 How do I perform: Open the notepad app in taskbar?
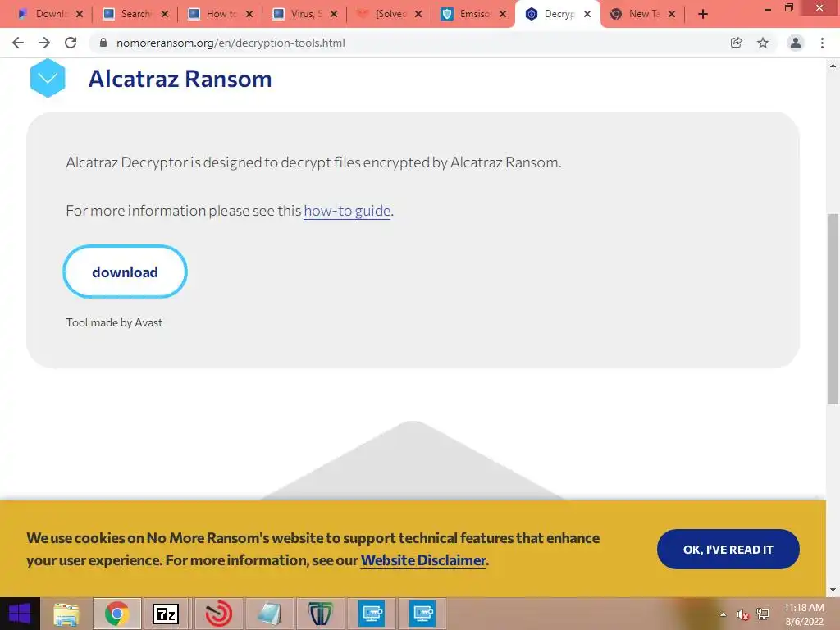tap(269, 614)
